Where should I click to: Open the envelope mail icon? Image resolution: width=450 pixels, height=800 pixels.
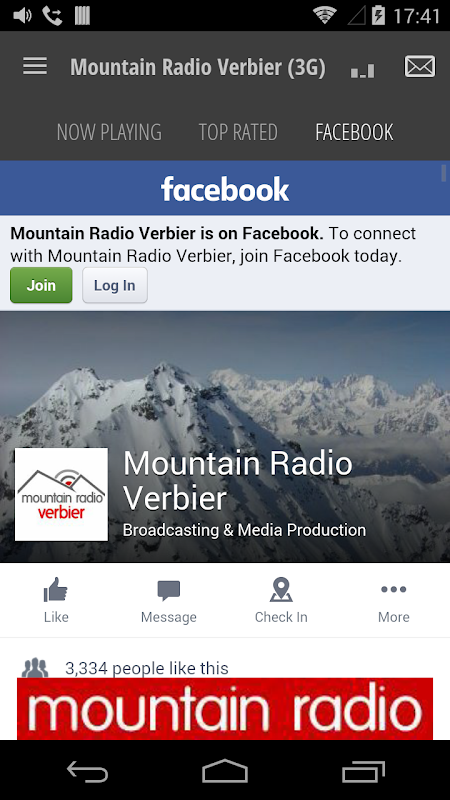(x=420, y=66)
